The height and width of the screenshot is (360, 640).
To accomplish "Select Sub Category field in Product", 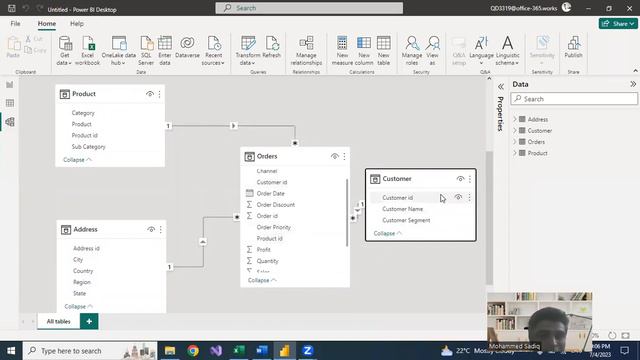I will tap(89, 147).
